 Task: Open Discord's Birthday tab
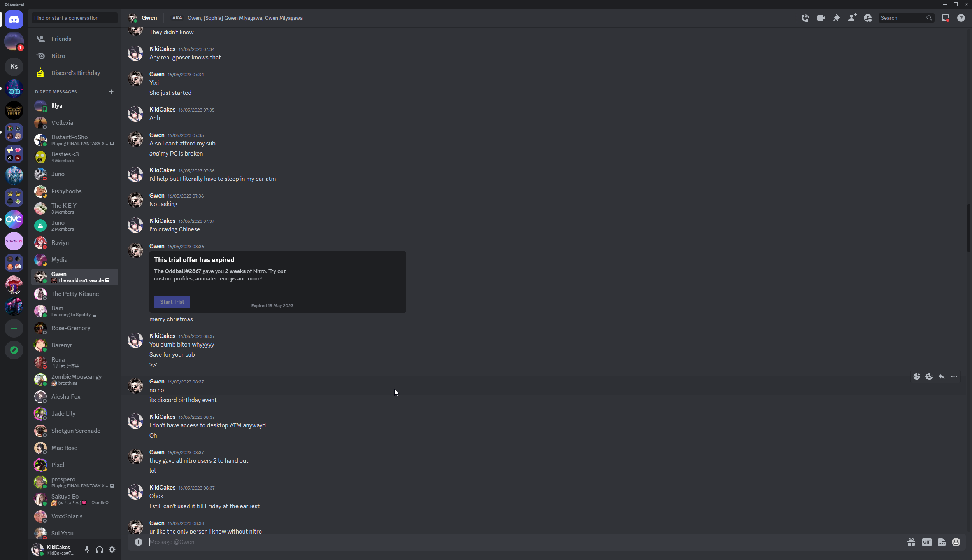pos(74,73)
